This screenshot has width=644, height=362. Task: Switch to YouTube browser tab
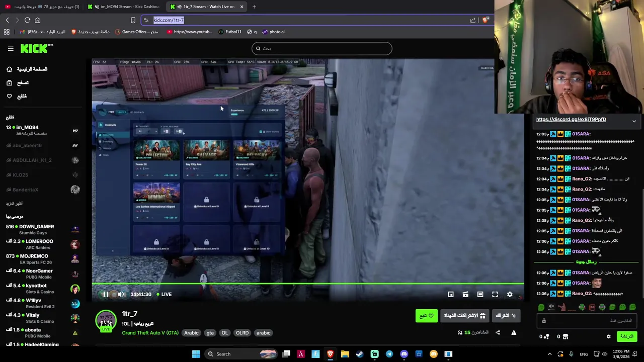tap(42, 7)
